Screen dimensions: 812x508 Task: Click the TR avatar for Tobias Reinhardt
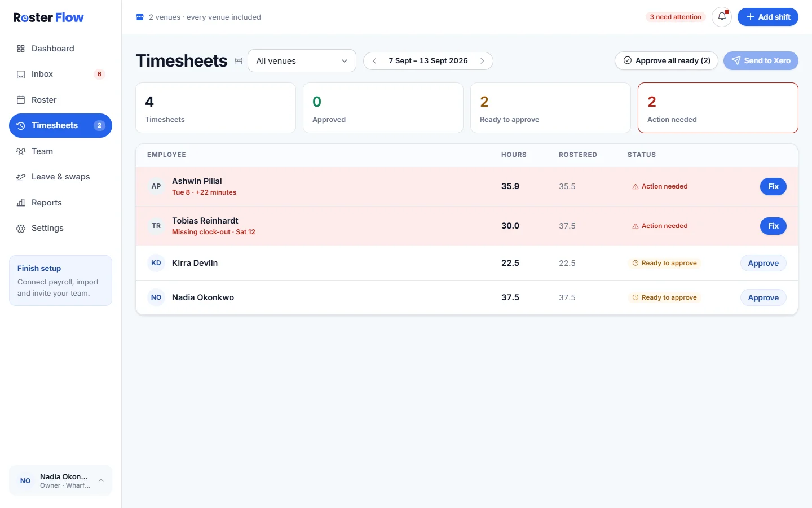[156, 226]
